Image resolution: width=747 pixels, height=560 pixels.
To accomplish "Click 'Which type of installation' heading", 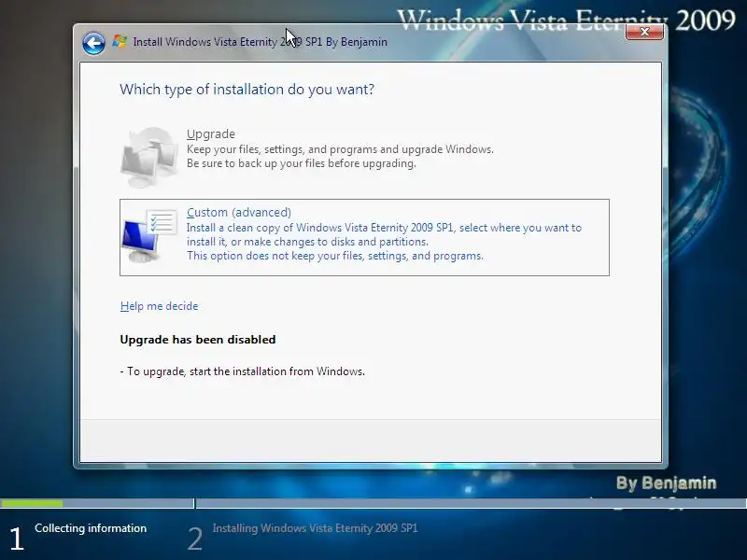I will coord(247,90).
